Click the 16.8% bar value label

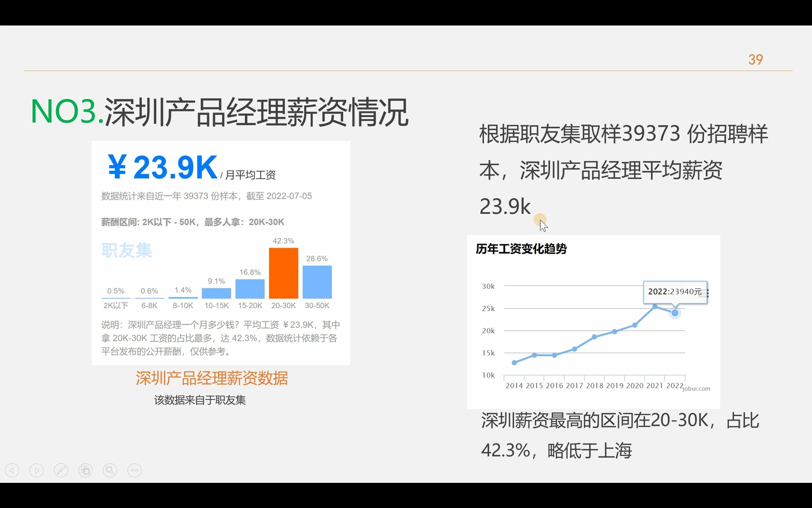click(x=250, y=272)
